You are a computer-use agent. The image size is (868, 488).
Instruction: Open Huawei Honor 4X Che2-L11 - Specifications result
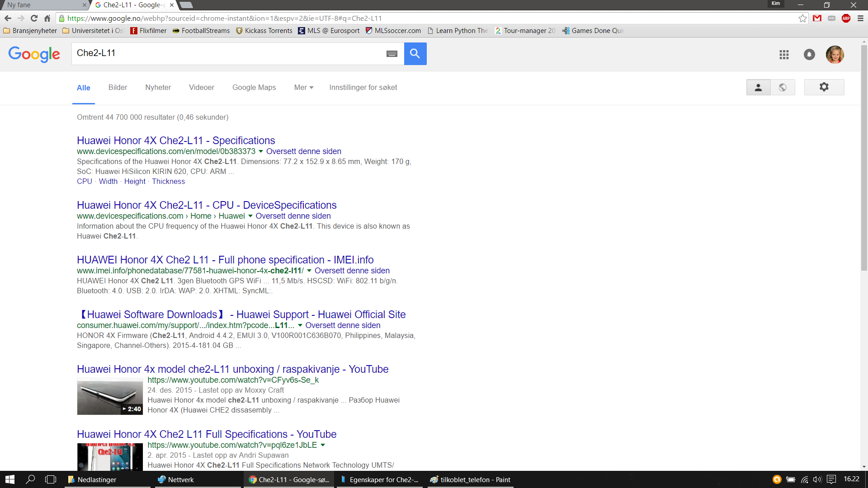(x=176, y=141)
